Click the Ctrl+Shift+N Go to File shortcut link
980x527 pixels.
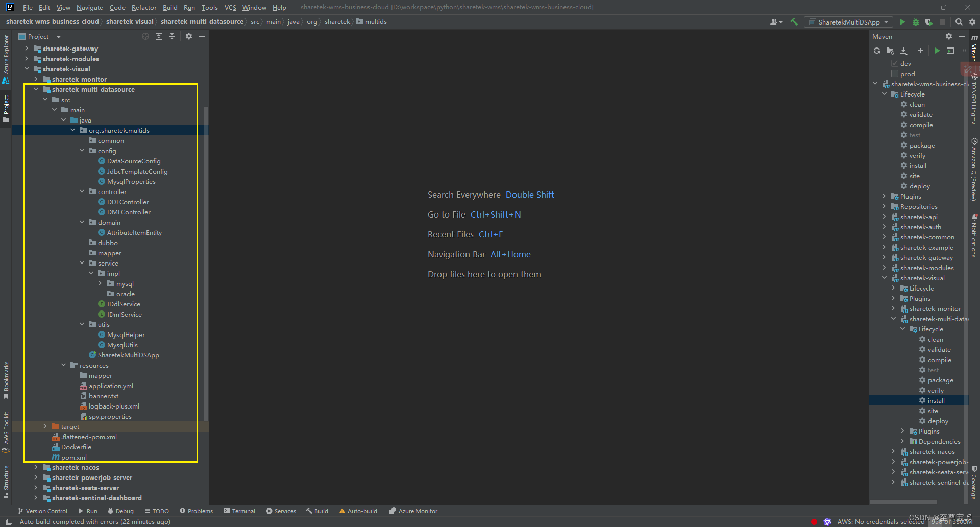pos(496,214)
